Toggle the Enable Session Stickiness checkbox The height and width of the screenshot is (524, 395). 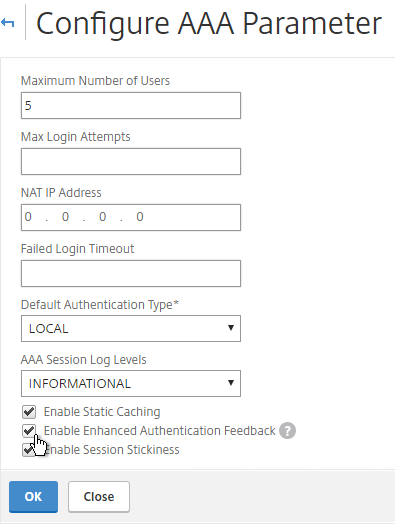tap(29, 449)
